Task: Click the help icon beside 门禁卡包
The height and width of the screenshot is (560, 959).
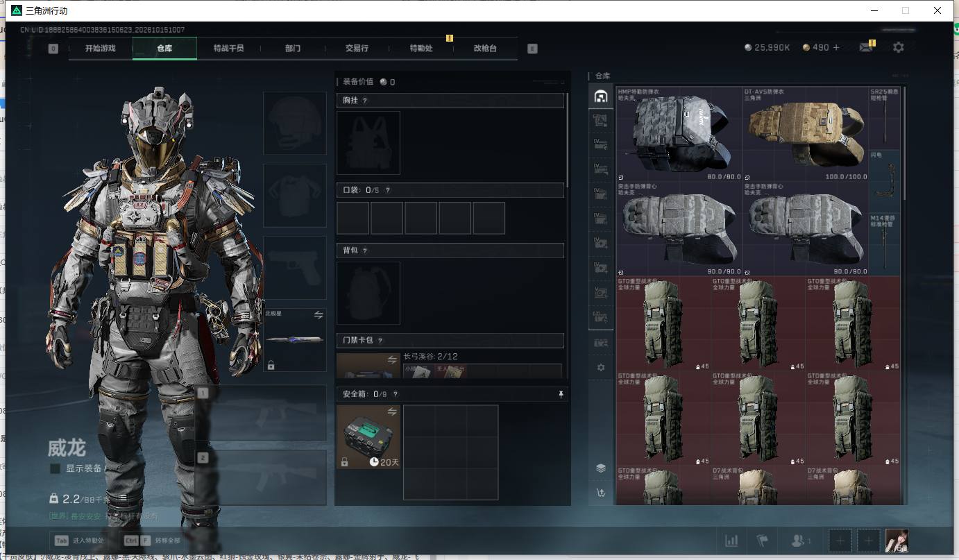Action: point(380,341)
